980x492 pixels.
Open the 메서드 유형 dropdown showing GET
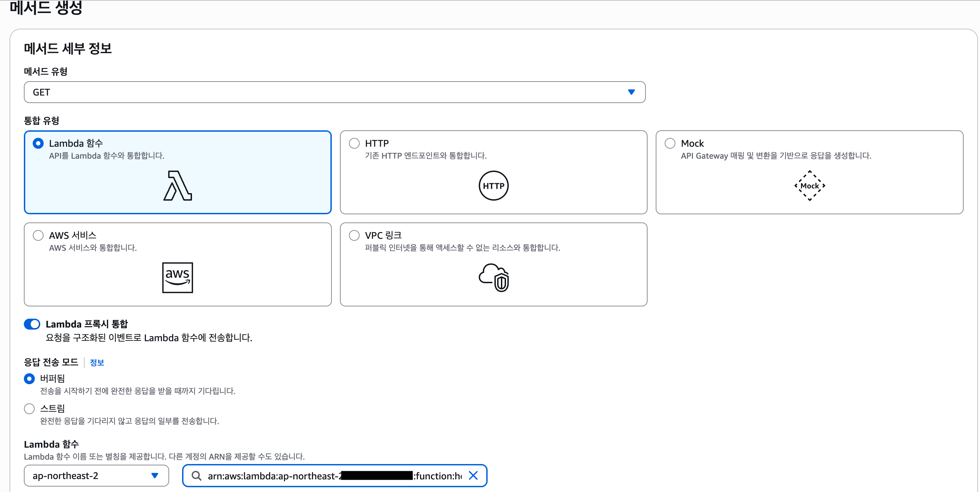(334, 92)
